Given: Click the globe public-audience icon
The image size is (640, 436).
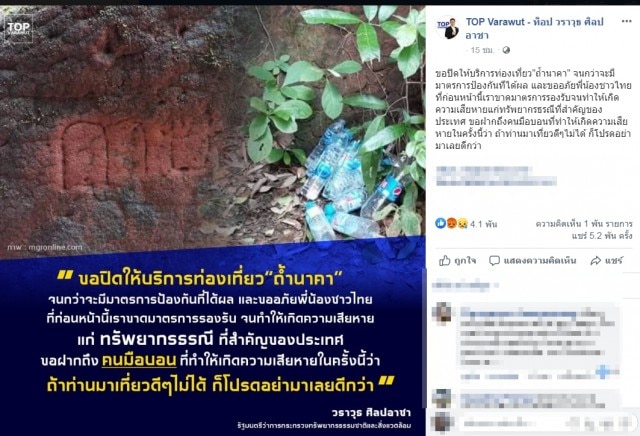Looking at the screenshot, I should [x=506, y=50].
